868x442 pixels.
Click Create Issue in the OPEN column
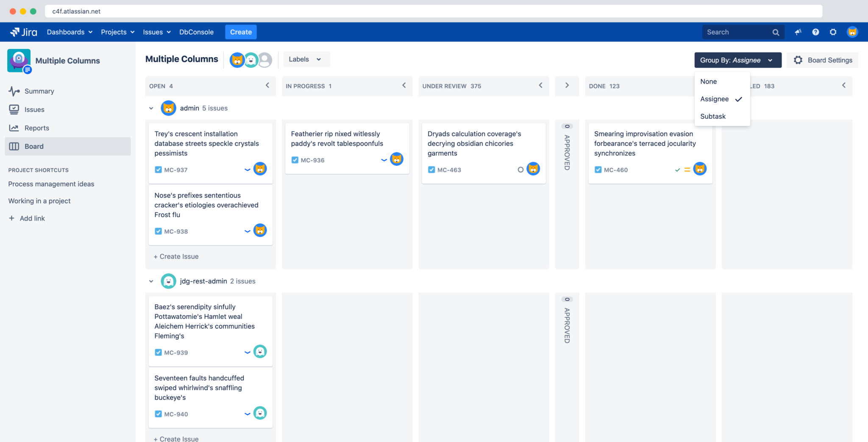[176, 256]
